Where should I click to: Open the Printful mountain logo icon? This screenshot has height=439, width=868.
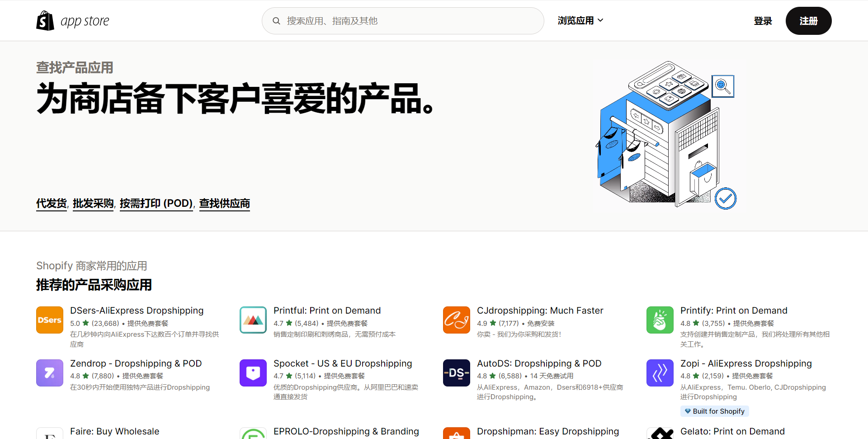point(253,320)
